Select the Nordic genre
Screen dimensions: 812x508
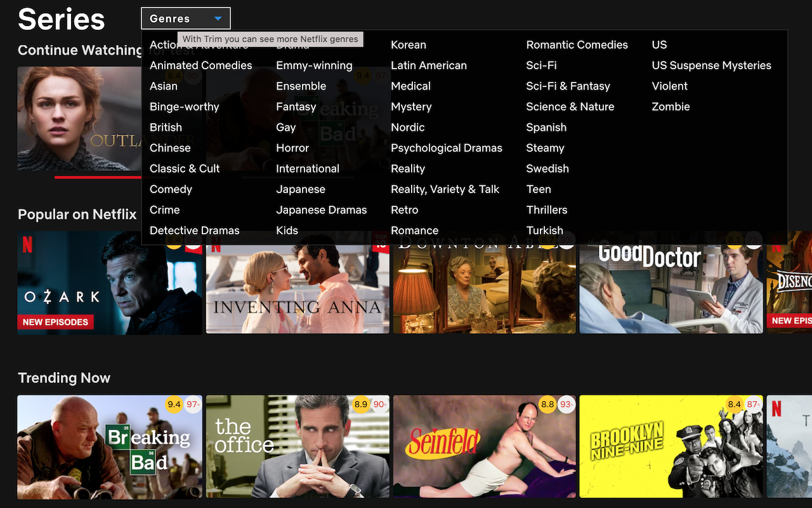click(408, 127)
